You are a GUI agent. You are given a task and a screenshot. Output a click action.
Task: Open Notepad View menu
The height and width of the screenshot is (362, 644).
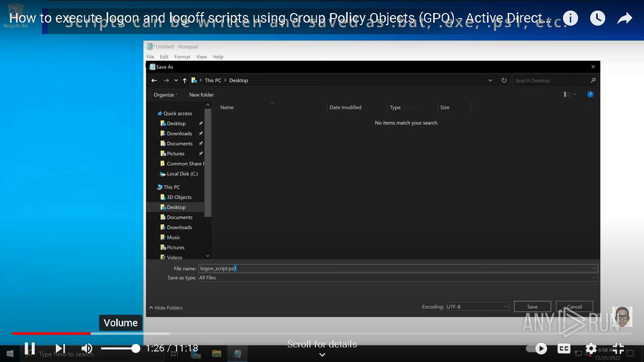click(x=201, y=57)
